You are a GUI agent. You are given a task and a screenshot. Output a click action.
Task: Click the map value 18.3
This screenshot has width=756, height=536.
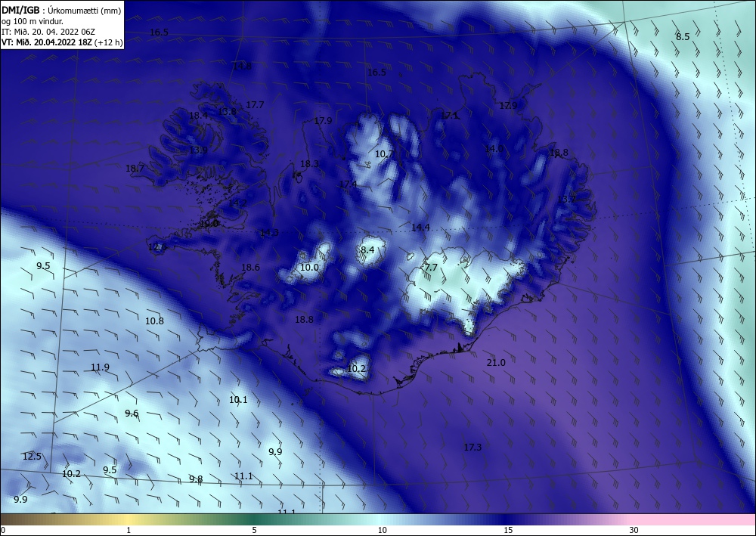point(309,164)
